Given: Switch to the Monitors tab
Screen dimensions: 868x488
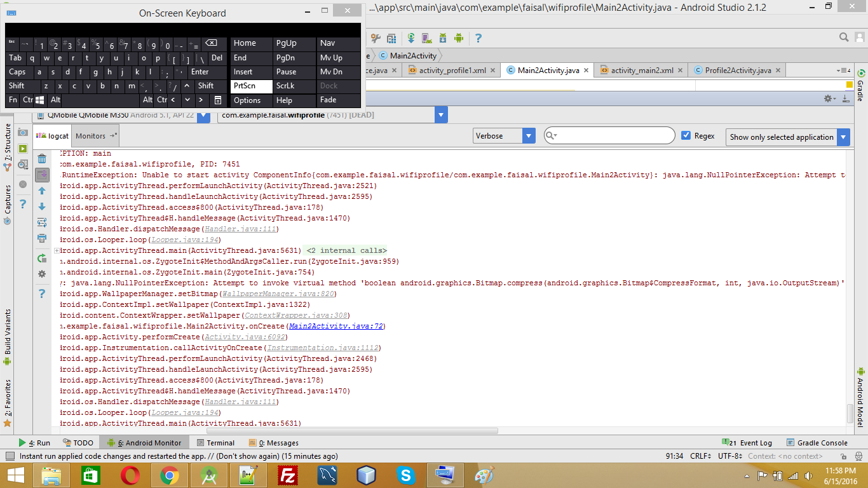Looking at the screenshot, I should pyautogui.click(x=96, y=135).
